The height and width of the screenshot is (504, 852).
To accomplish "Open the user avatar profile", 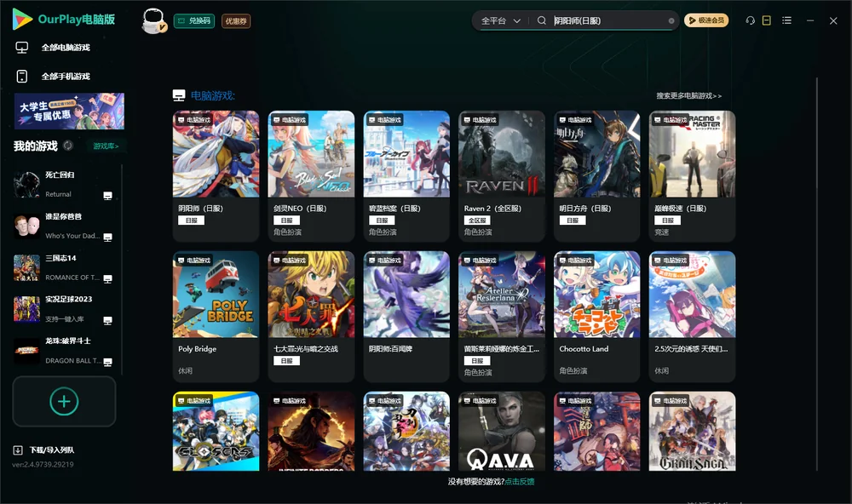I will point(153,21).
